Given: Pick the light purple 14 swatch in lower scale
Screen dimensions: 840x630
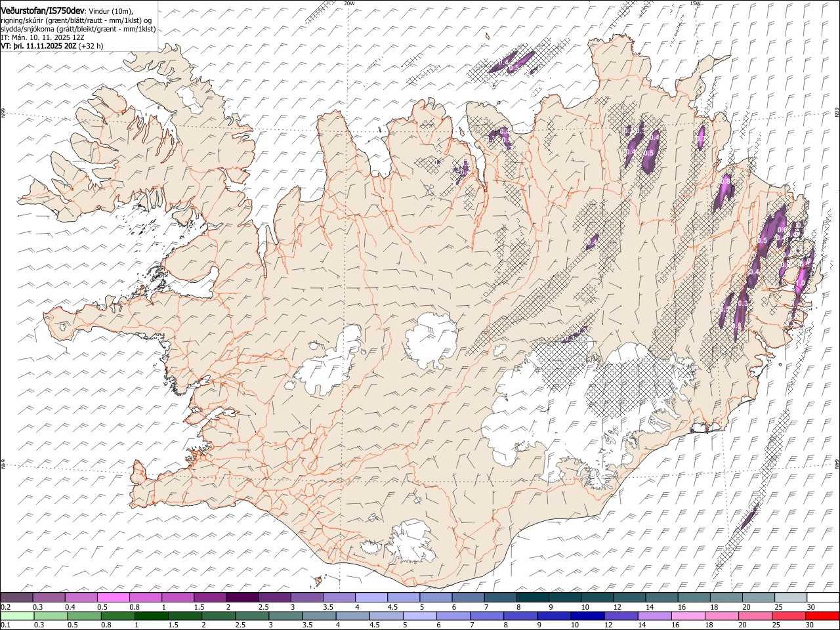Looking at the screenshot, I should click(654, 616).
